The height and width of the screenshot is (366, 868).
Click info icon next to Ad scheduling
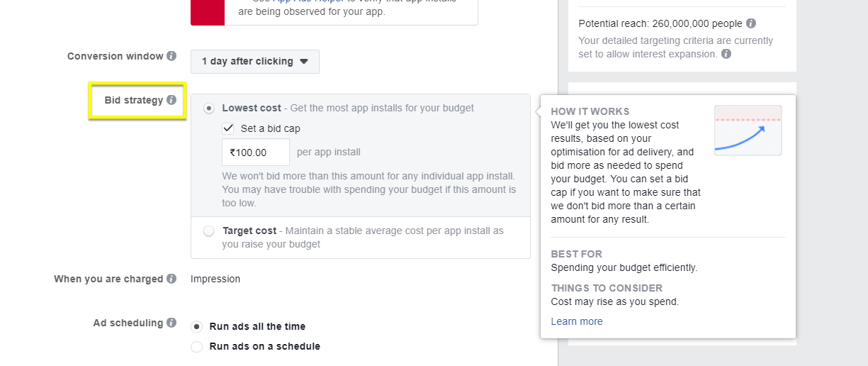click(x=171, y=323)
